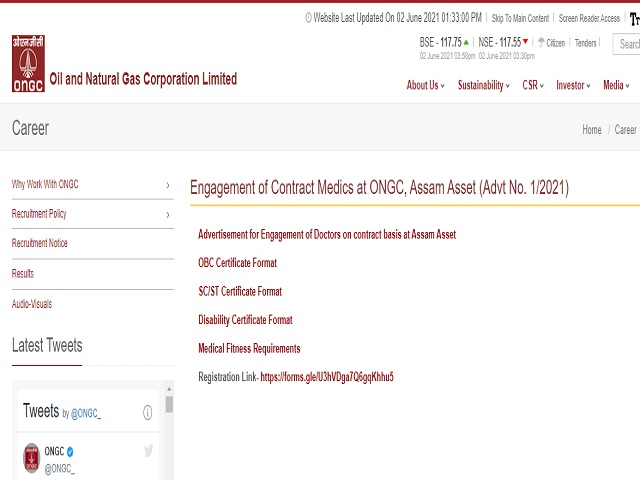Open Audio-Visuals sidebar link
Image resolution: width=640 pixels, height=480 pixels.
[x=32, y=304]
